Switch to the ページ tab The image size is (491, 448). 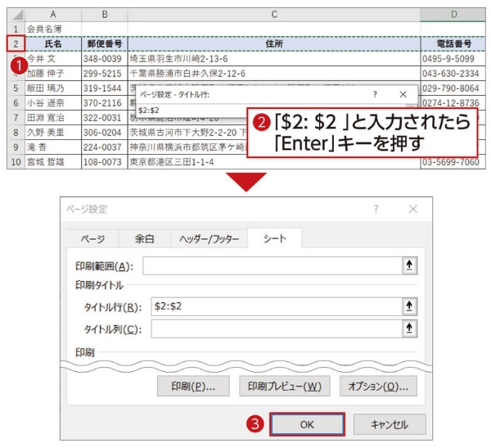click(x=92, y=239)
